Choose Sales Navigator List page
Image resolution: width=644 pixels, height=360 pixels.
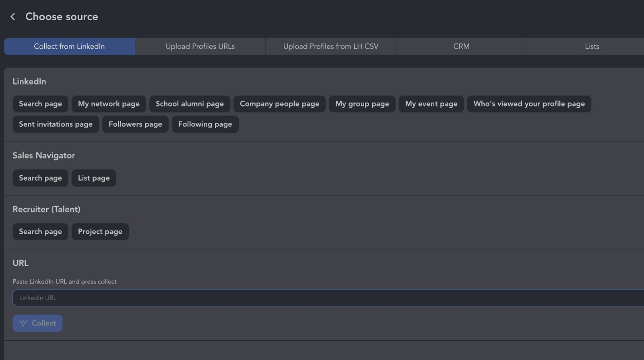coord(94,178)
